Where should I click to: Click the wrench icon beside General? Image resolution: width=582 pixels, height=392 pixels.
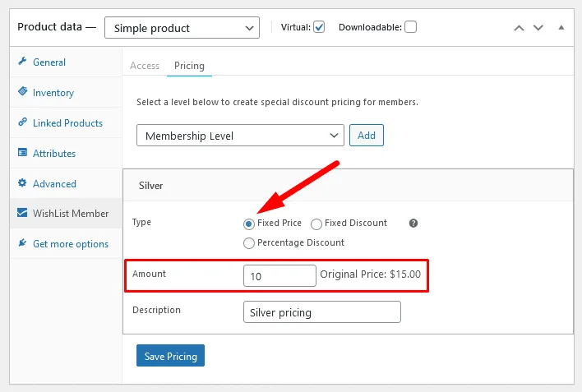pos(22,62)
